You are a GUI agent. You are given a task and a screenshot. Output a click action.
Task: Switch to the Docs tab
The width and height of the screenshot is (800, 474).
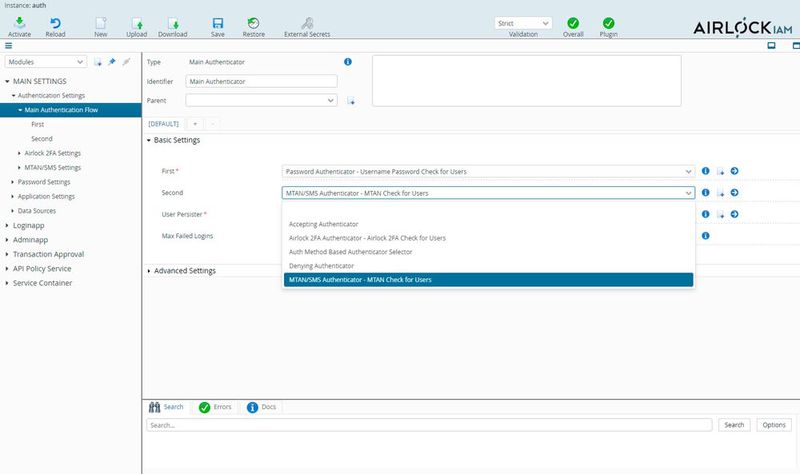[262, 407]
